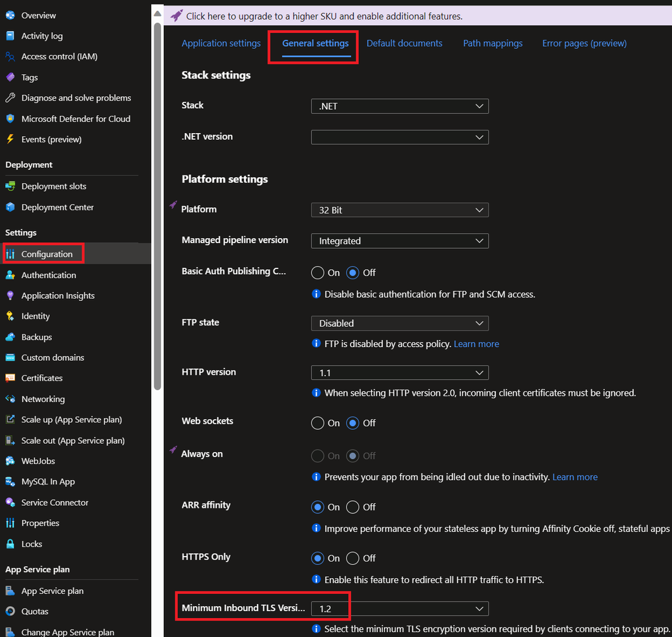Click Learn more link for Always on
The height and width of the screenshot is (637, 672).
(575, 477)
